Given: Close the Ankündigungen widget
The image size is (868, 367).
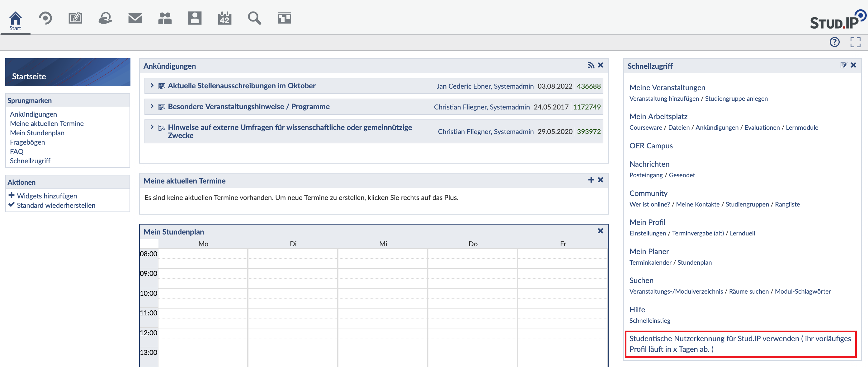Looking at the screenshot, I should 601,65.
